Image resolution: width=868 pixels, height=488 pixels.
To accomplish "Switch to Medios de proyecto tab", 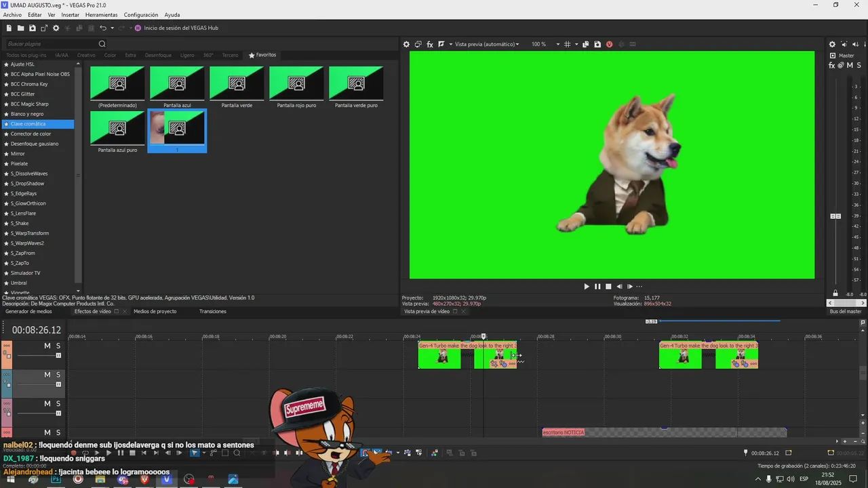I will coord(155,311).
